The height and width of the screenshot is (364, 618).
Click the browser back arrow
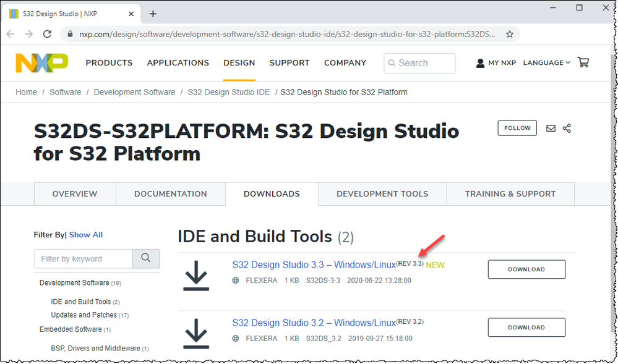pos(11,34)
